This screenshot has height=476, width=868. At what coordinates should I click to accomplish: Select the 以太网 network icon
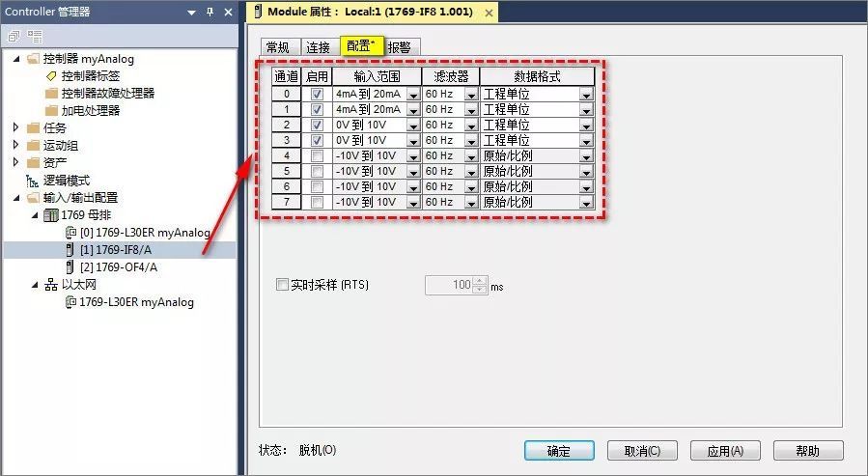[x=49, y=285]
